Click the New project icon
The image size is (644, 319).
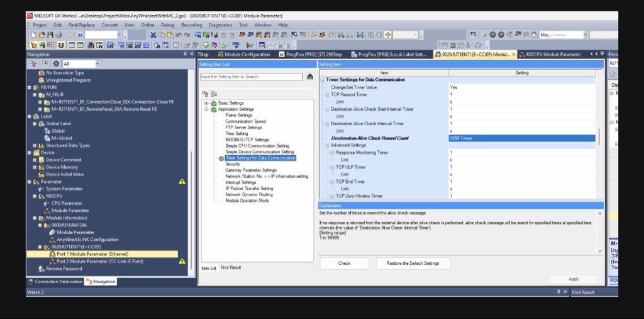pos(34,35)
